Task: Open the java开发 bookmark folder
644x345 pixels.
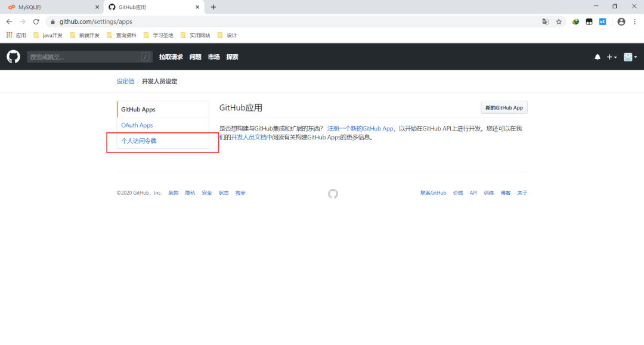Action: 48,35
